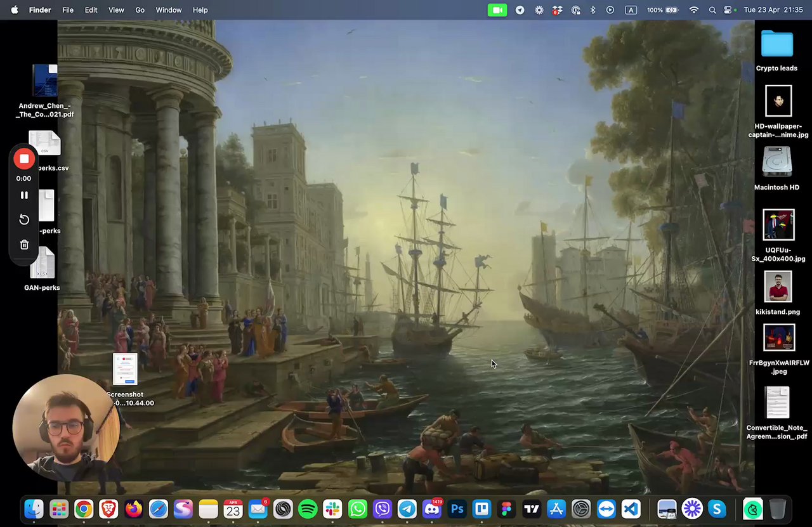The height and width of the screenshot is (527, 812).
Task: Launch Brave browser from the Dock
Action: (108, 509)
